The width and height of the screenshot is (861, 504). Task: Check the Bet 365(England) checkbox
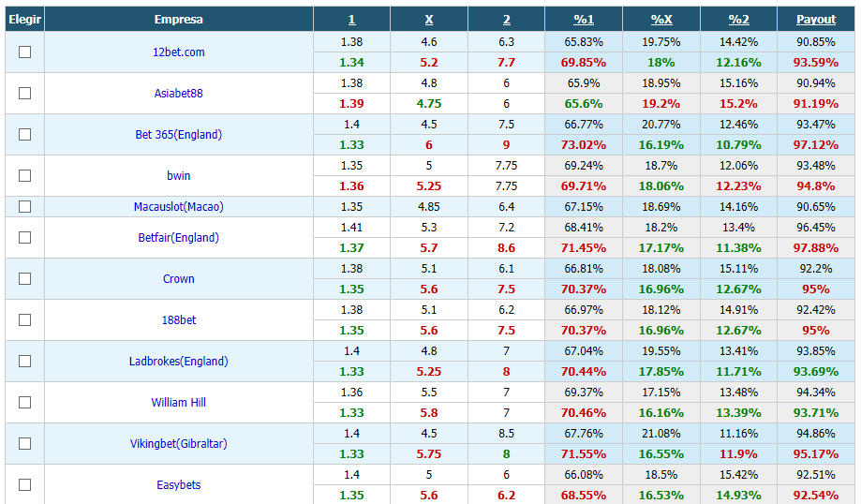[24, 135]
